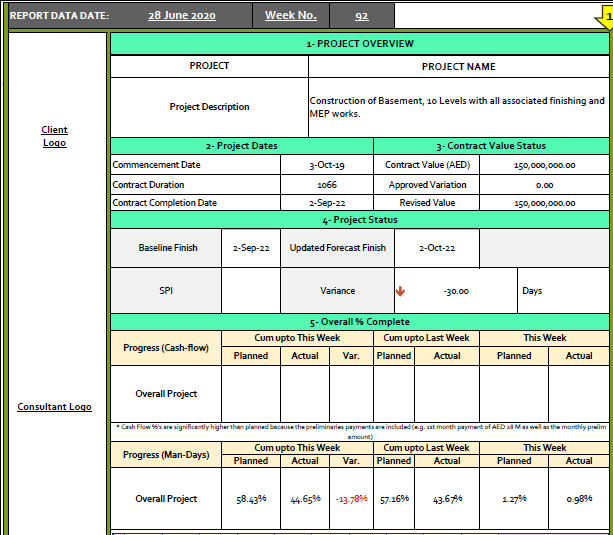Select the 'Progress (Cash-flow)' header cell
This screenshot has height=535, width=613.
pyautogui.click(x=166, y=348)
